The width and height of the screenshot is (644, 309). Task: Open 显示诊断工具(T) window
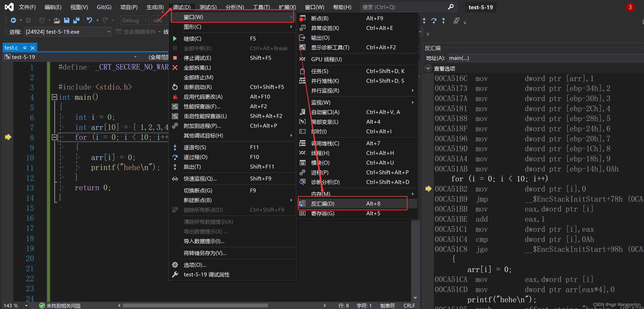[357, 48]
